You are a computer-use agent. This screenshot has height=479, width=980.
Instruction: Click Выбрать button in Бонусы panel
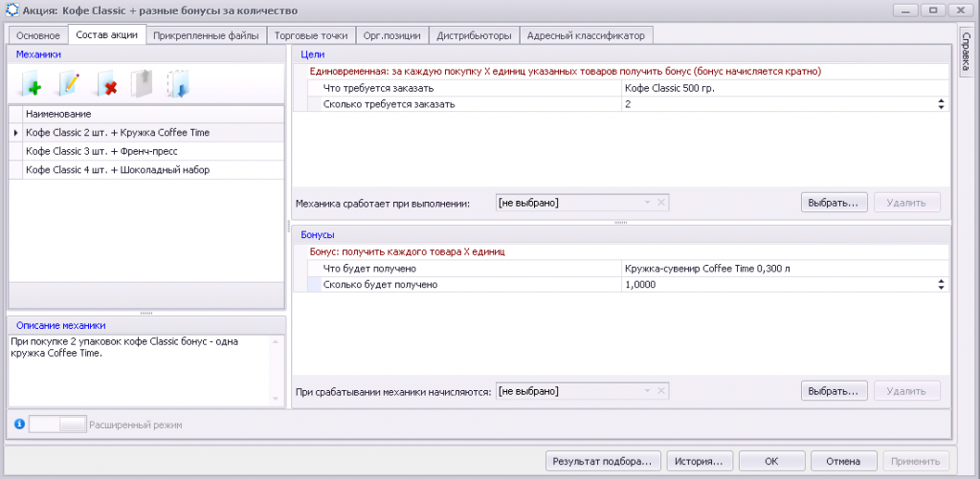pos(834,391)
